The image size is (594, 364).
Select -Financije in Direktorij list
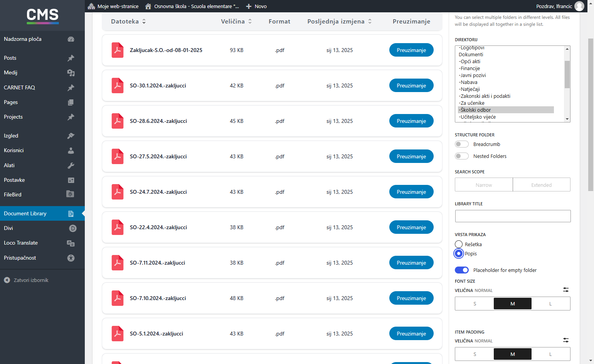[x=506, y=68]
